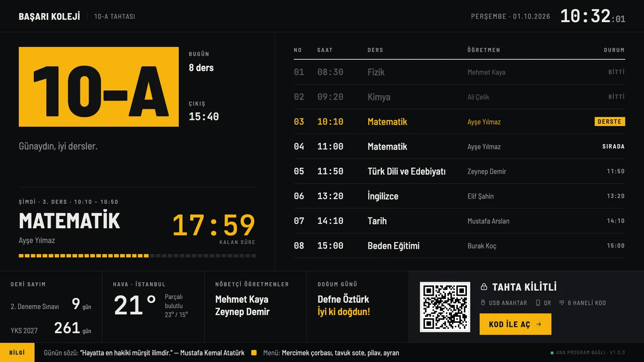The width and height of the screenshot is (644, 362).
Task: Open the Fizik lesson row
Action: pyautogui.click(x=459, y=72)
